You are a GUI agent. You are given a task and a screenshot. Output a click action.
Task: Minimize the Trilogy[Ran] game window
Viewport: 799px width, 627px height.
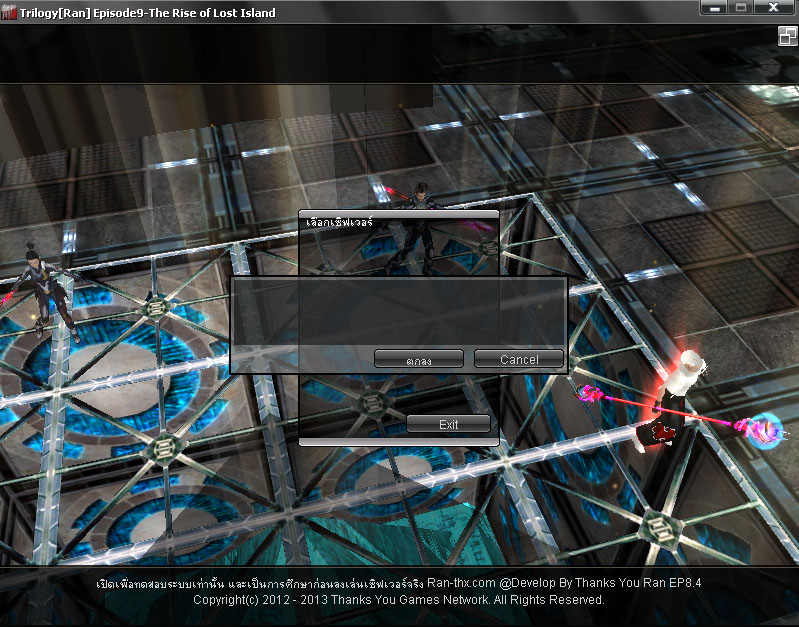(x=715, y=8)
